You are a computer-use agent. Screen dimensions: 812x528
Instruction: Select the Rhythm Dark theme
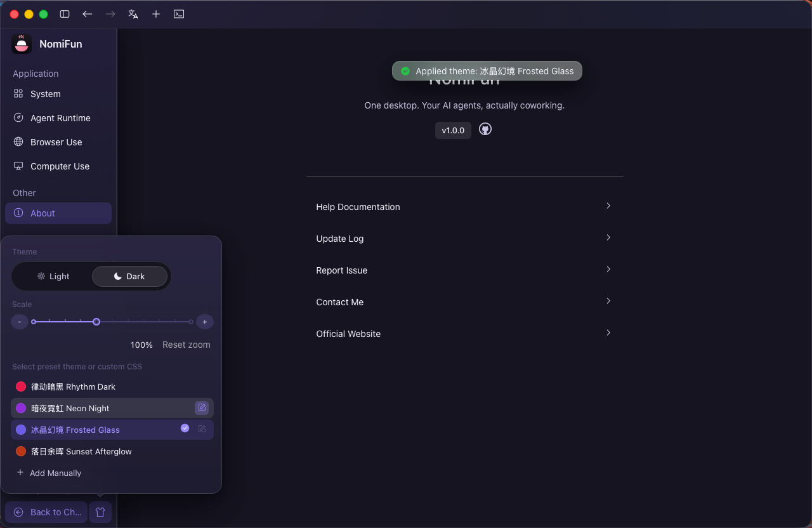[112, 386]
